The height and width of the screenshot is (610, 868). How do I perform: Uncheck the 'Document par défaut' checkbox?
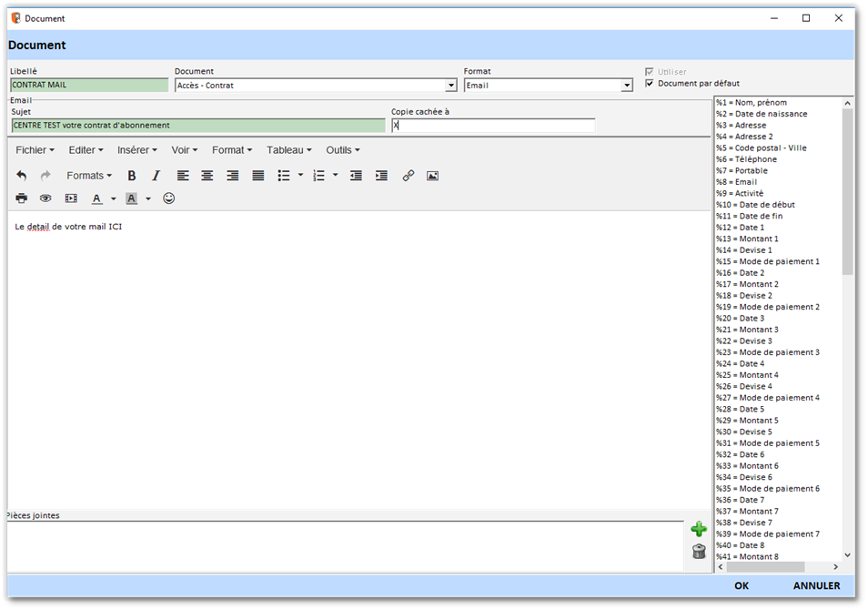[650, 84]
